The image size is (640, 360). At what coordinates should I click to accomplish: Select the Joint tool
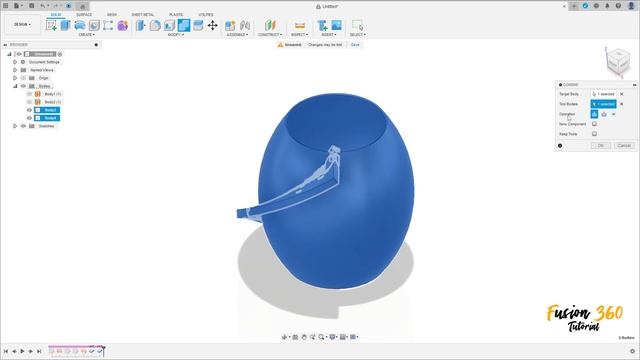(x=245, y=25)
